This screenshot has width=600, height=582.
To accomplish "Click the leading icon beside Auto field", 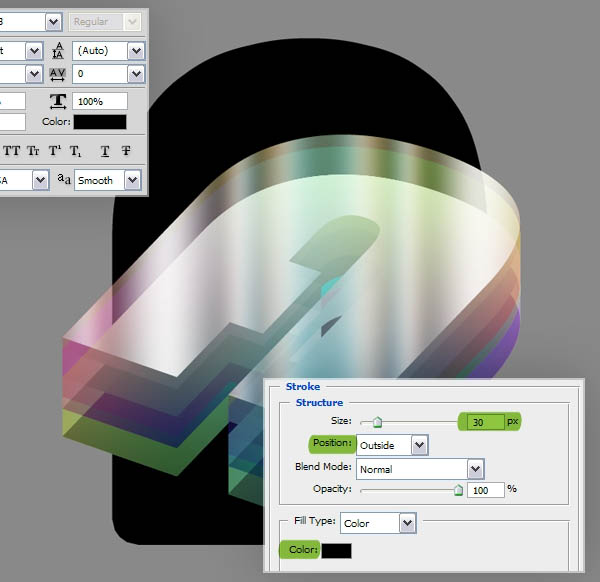I will [x=59, y=51].
